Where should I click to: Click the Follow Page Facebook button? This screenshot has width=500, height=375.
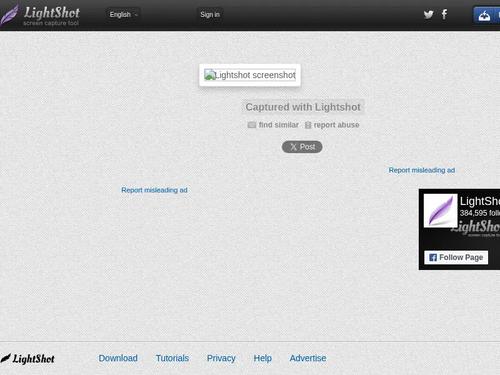tap(456, 257)
